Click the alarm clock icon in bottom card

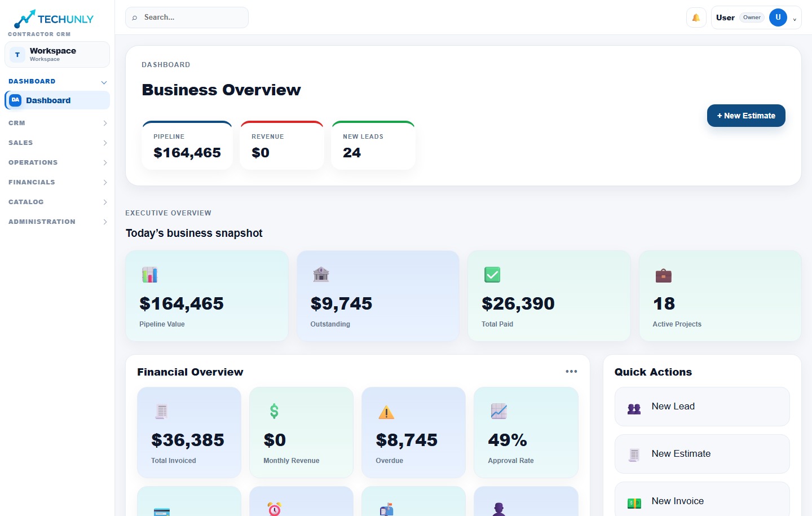click(x=275, y=509)
